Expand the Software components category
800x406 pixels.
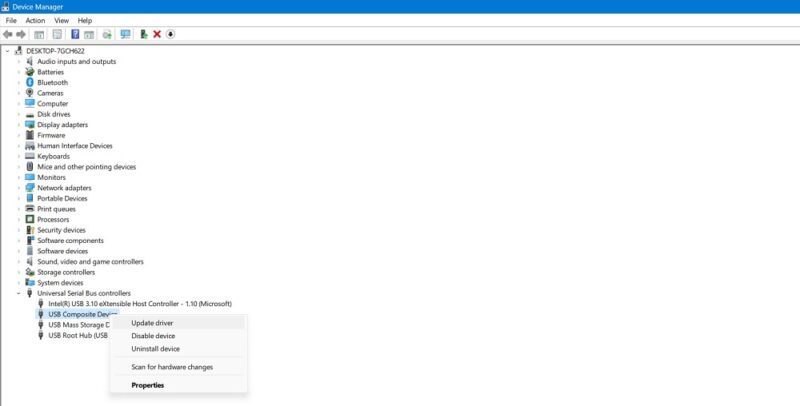(x=19, y=241)
